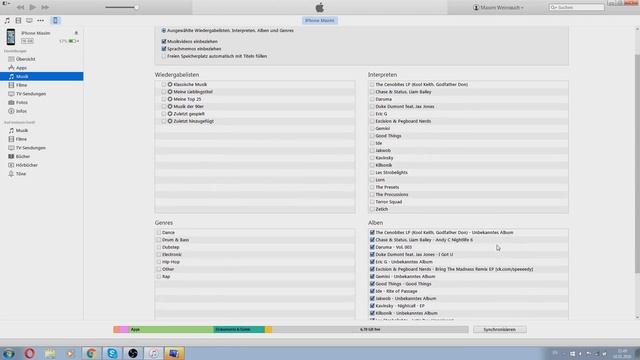Select Ausgewählte Wiedergabelisten radio option

[x=164, y=31]
